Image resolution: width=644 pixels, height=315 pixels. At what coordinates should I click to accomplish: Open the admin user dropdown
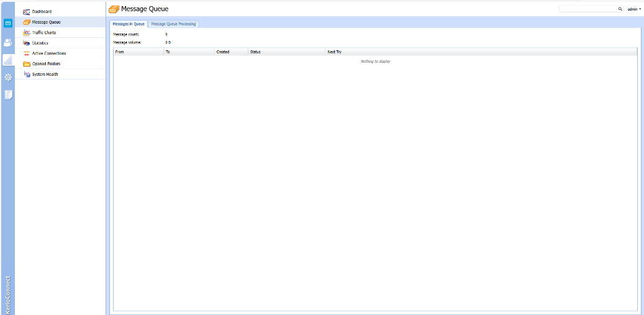click(x=634, y=9)
